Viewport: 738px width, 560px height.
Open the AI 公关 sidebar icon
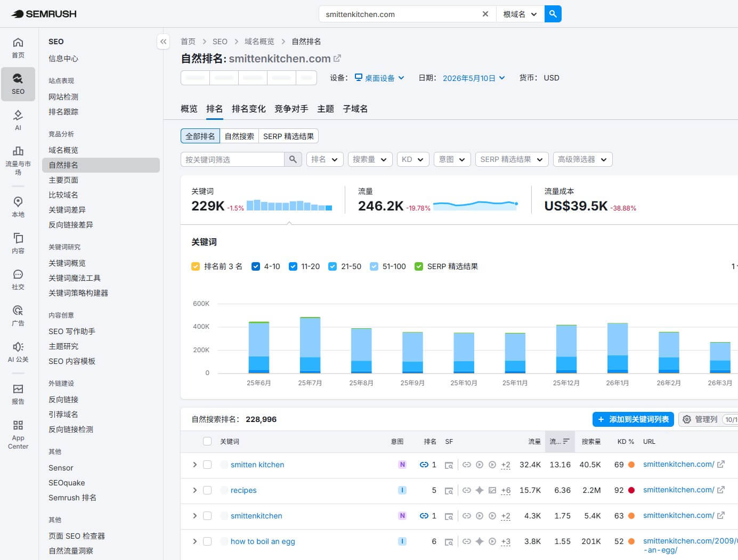[x=18, y=352]
